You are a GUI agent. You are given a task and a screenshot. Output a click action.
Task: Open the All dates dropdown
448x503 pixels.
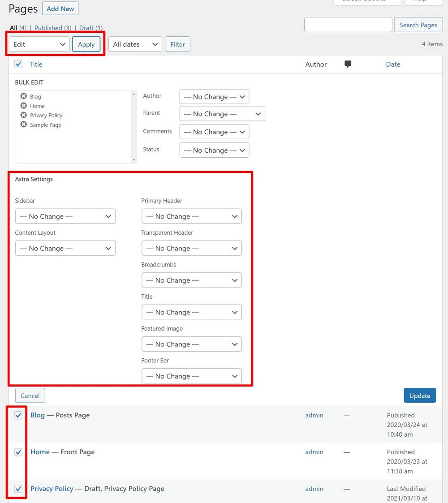[135, 44]
